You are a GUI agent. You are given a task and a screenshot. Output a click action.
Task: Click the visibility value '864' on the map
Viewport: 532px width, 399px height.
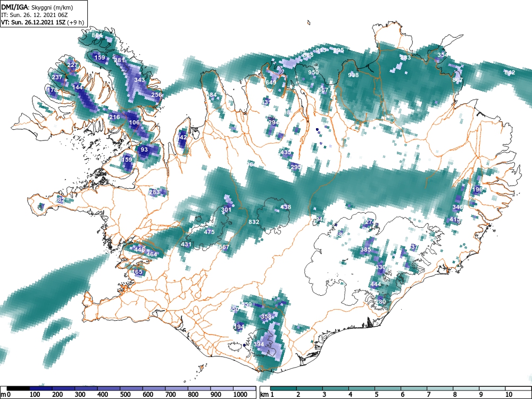click(97, 35)
